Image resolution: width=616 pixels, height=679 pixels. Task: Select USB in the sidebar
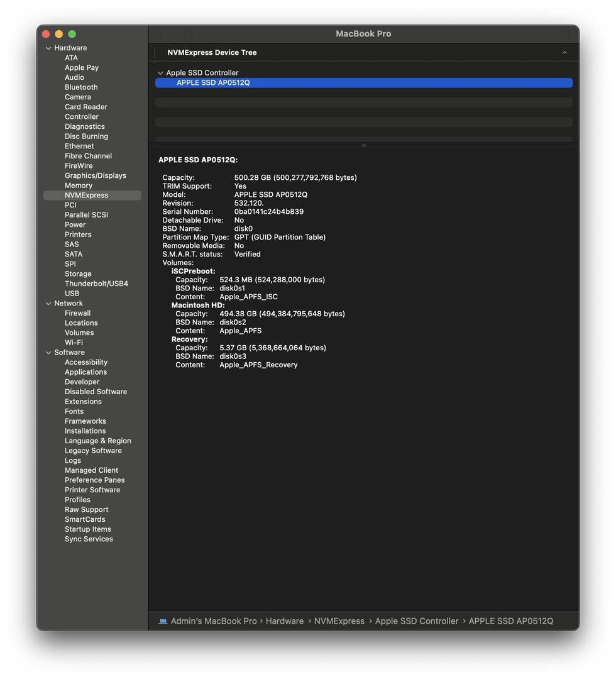click(x=72, y=293)
